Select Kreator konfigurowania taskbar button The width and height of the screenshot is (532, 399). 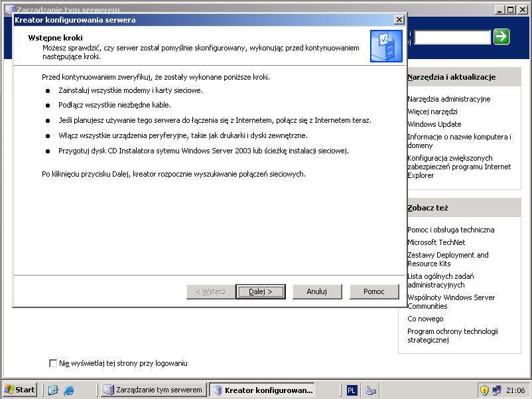point(262,390)
